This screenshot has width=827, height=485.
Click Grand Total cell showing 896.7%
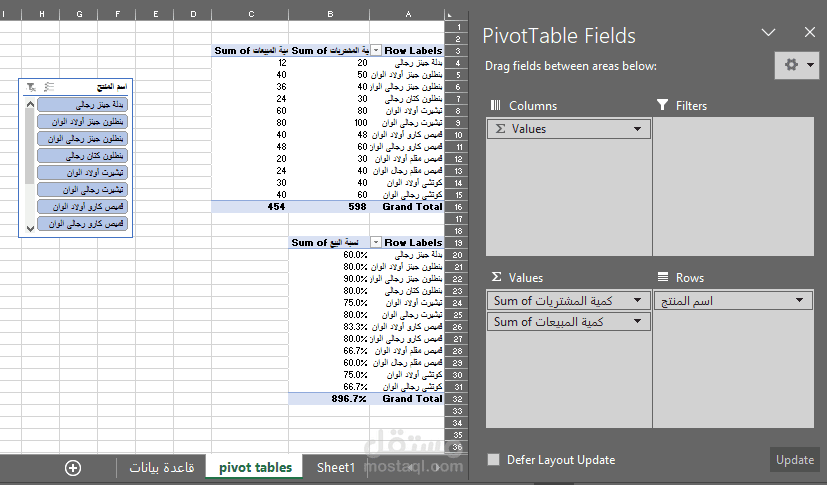pos(329,399)
